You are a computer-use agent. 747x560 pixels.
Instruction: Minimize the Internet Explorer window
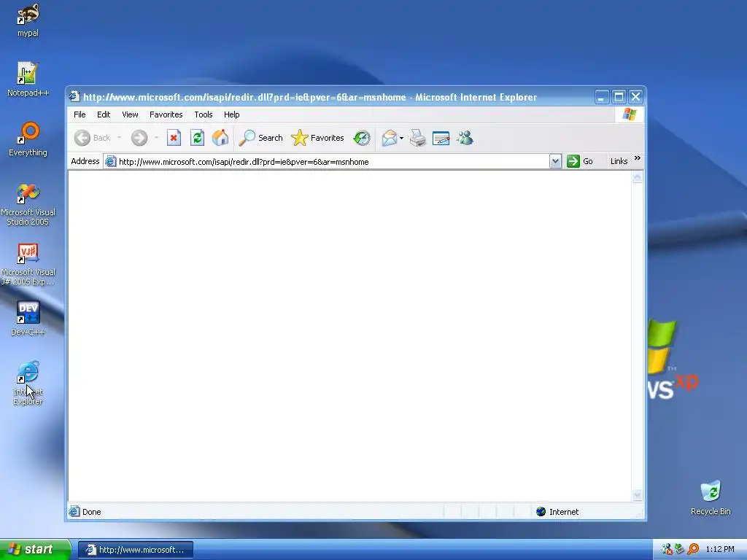coord(602,97)
